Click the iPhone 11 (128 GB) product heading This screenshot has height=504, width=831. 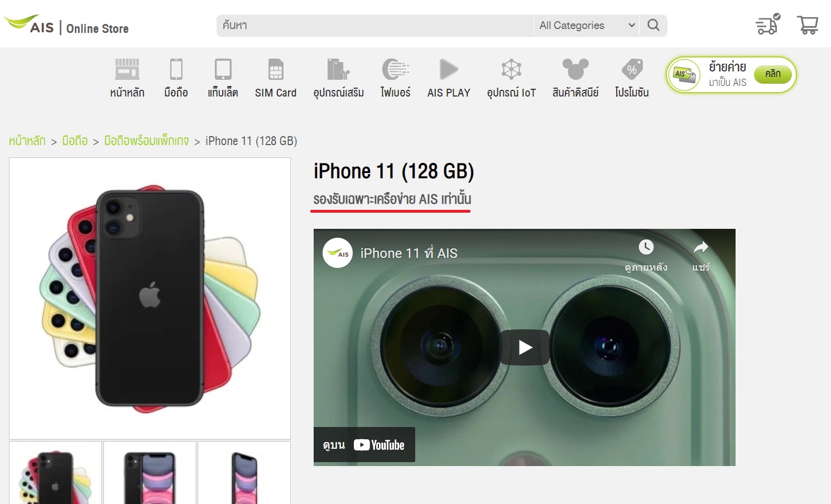394,171
